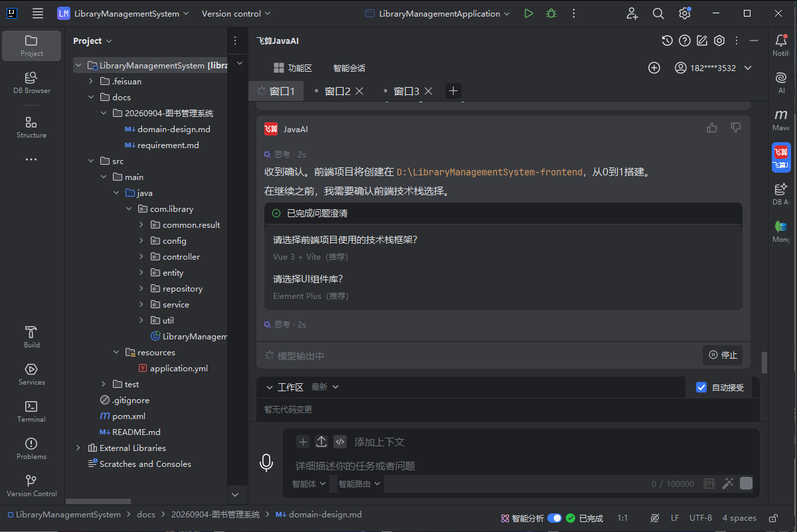The image size is (797, 532).
Task: Collapse the docs folder
Action: point(91,97)
